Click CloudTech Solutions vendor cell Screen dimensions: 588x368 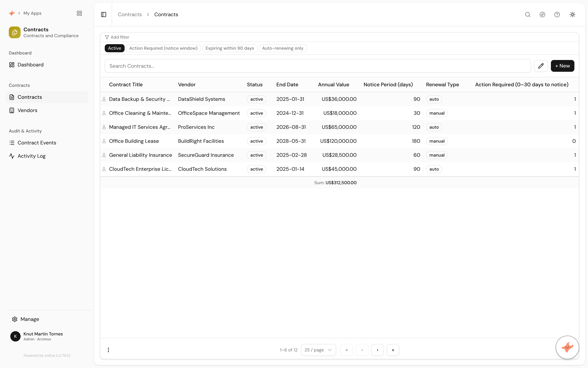pyautogui.click(x=202, y=169)
